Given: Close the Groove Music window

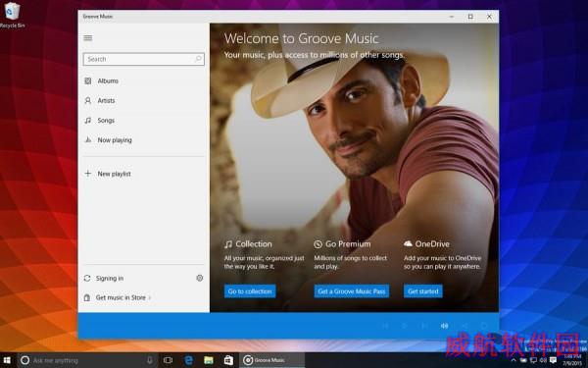Looking at the screenshot, I should tap(489, 17).
